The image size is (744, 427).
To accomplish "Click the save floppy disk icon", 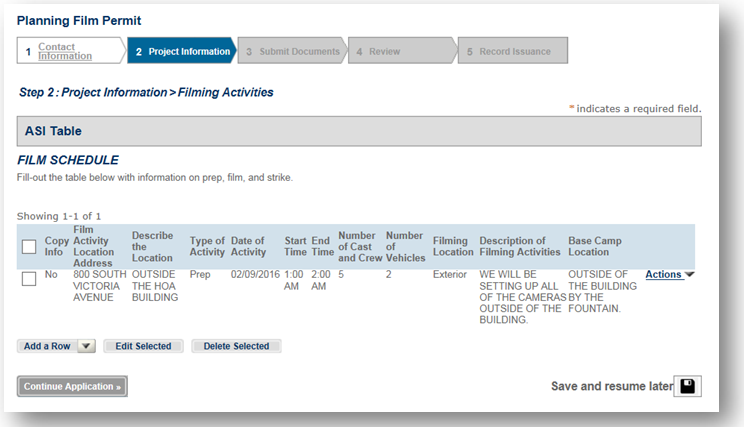I will point(687,386).
